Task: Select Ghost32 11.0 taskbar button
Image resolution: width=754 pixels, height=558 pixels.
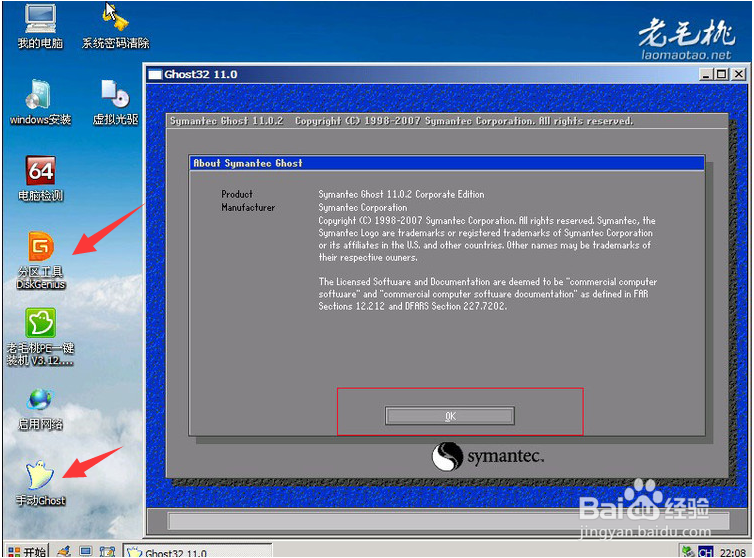Action: [197, 552]
